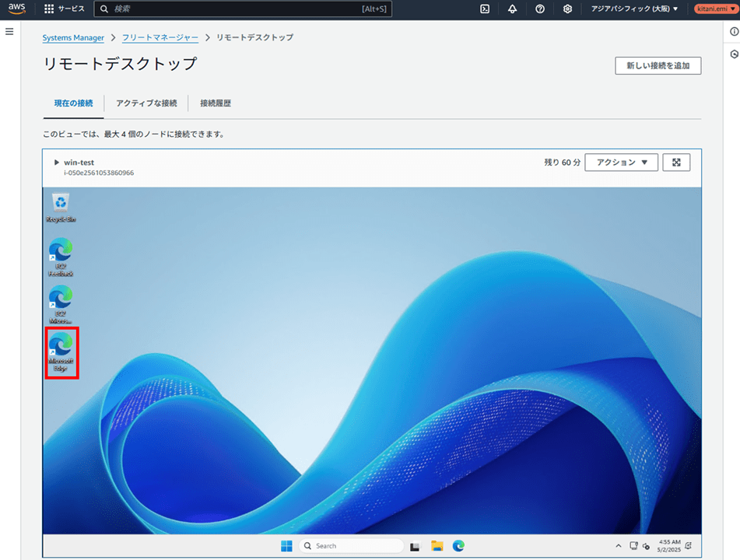Select the EC2 Feedback desktop shortcut
This screenshot has height=560, width=740.
tap(61, 257)
